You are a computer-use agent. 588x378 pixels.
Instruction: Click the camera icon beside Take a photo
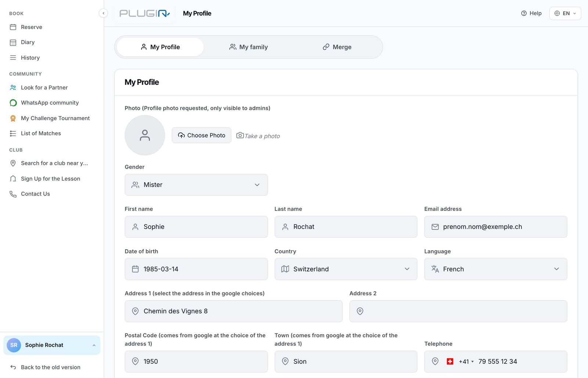240,135
